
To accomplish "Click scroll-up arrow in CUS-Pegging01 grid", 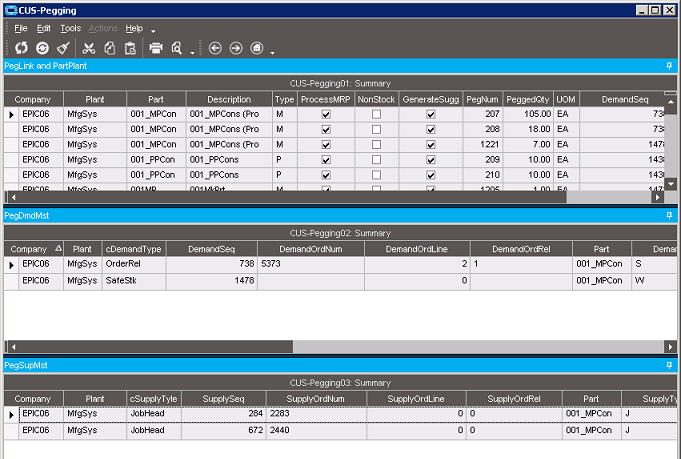I will coord(671,102).
